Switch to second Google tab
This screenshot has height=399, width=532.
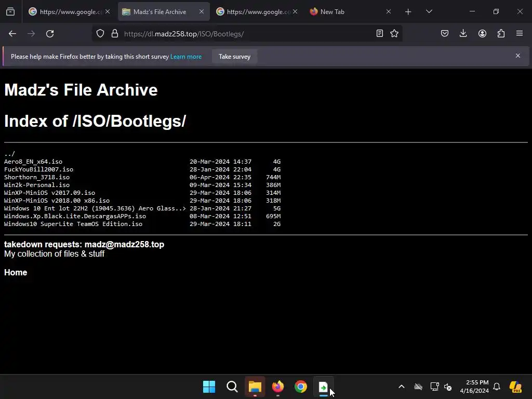[x=257, y=11]
